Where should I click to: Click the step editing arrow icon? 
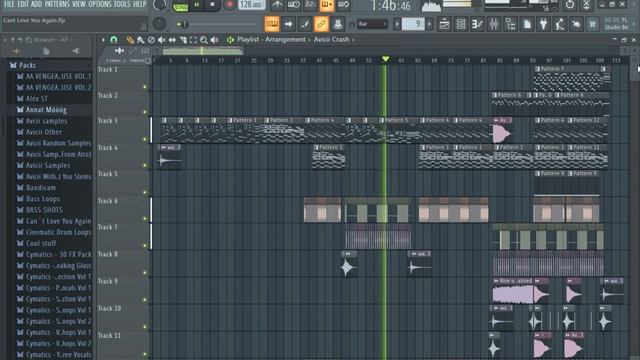click(289, 24)
